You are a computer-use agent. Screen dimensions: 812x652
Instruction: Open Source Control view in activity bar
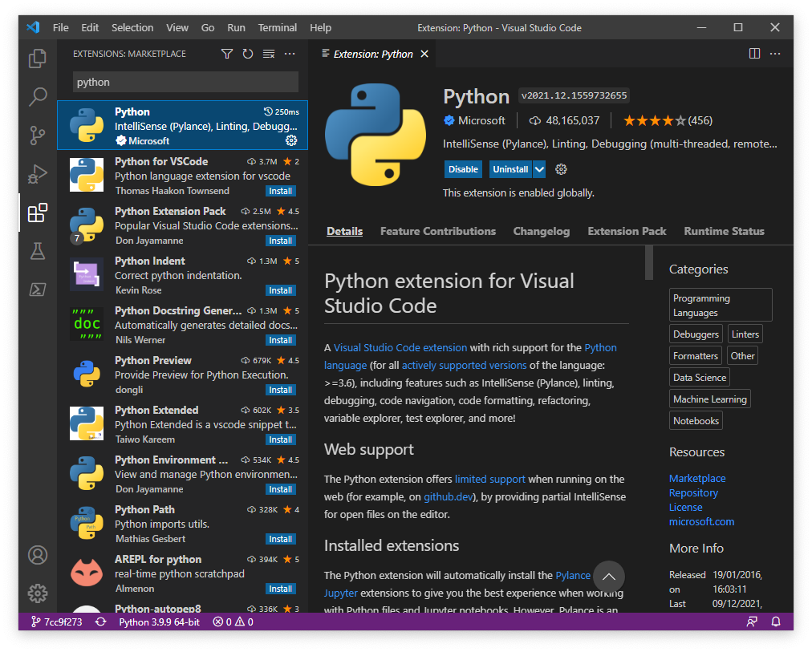click(37, 135)
